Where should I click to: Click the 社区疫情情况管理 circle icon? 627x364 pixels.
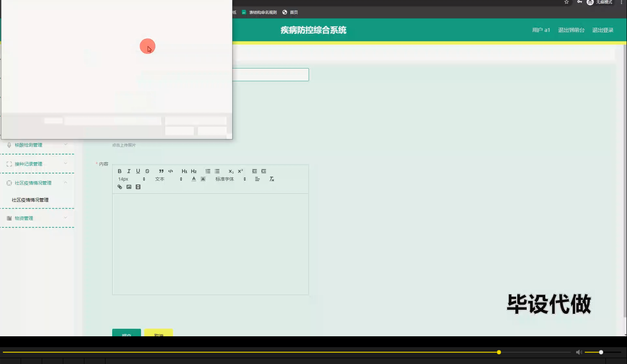(x=9, y=183)
